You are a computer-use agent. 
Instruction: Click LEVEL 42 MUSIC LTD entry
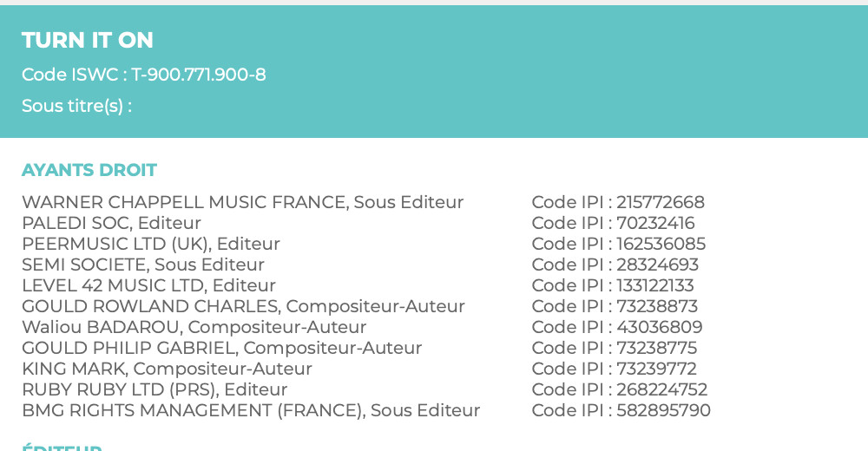point(148,285)
